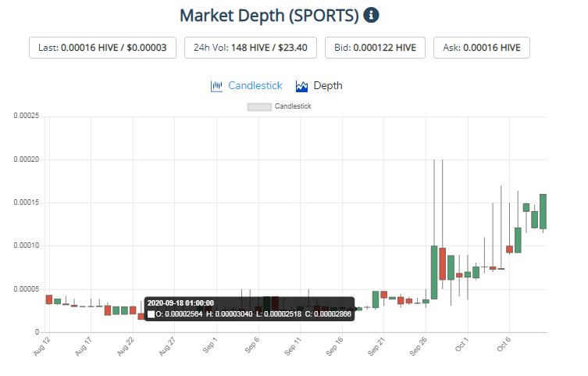Click the tall green candle after Sep 26
The width and height of the screenshot is (588, 376).
point(434,273)
